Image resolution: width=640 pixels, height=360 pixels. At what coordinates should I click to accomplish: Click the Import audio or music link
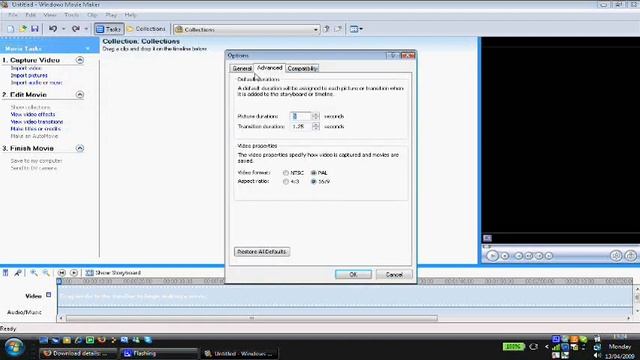click(x=36, y=83)
